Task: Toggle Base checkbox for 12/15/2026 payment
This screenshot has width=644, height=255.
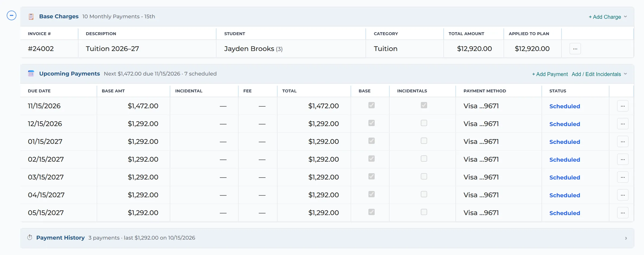Action: (x=371, y=123)
